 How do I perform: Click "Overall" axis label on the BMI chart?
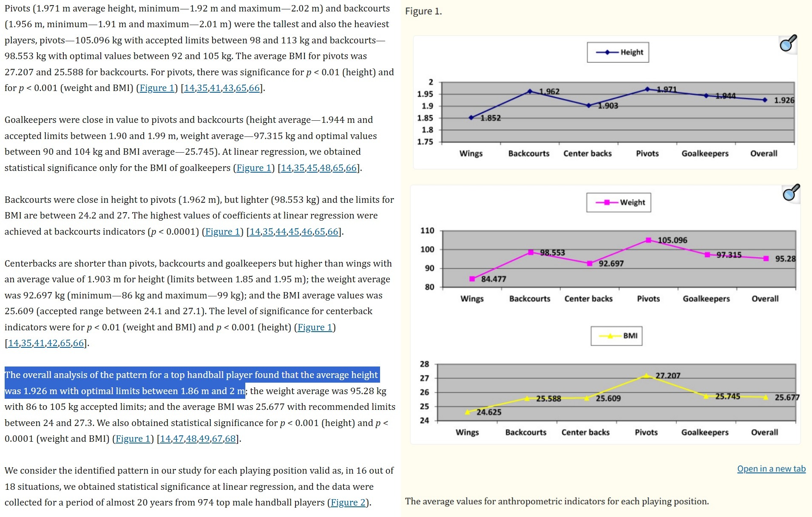point(764,432)
